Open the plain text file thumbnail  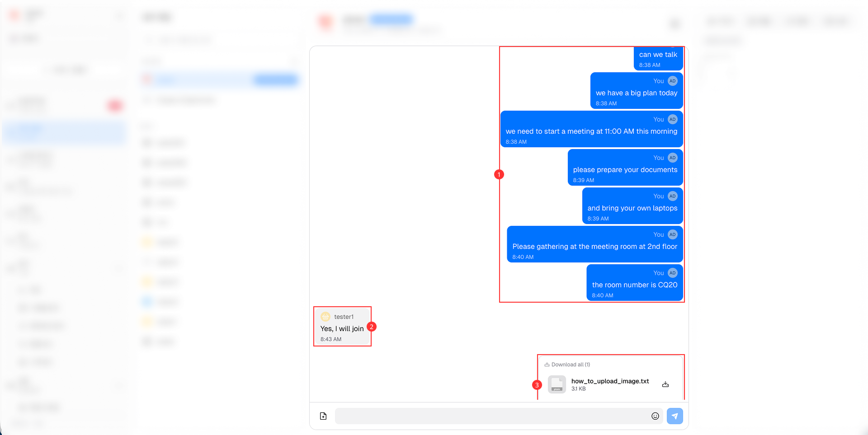[557, 384]
